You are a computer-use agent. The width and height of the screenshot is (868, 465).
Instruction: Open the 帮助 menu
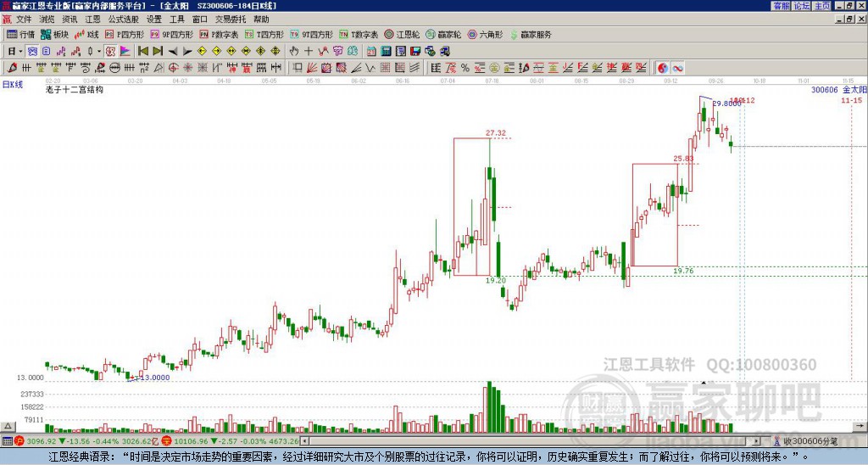(261, 20)
